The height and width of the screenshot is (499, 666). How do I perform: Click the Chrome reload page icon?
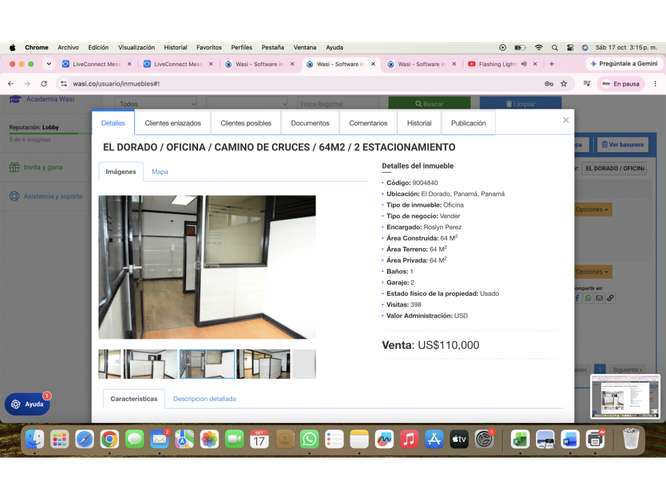[x=44, y=84]
